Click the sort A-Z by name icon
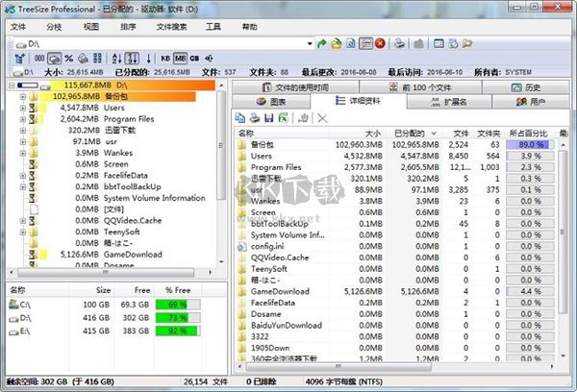This screenshot has height=392, width=577. (116, 58)
